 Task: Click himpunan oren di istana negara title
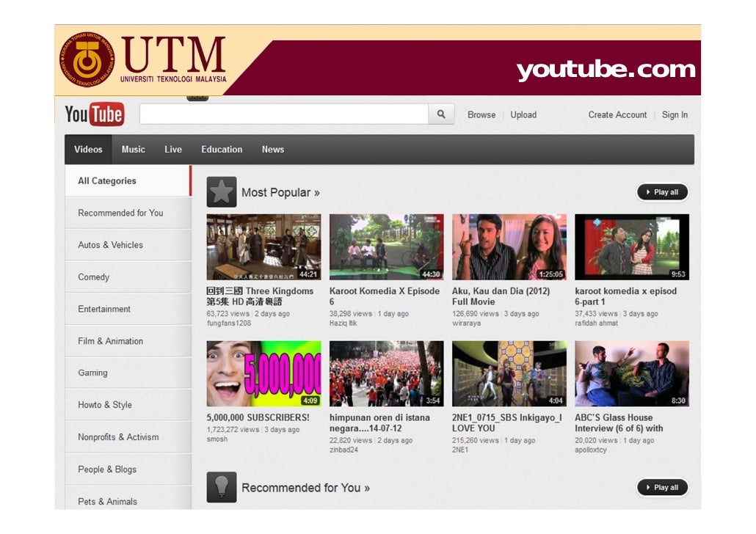pyautogui.click(x=379, y=423)
